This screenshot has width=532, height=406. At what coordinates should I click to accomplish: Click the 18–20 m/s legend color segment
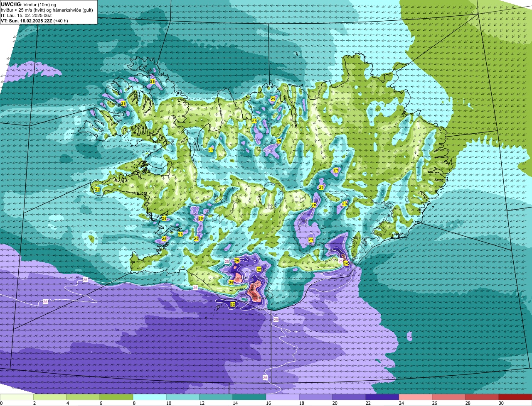(x=316, y=397)
